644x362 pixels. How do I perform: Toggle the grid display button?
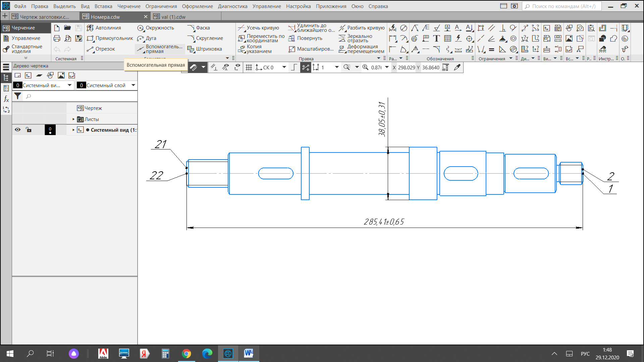(x=249, y=67)
